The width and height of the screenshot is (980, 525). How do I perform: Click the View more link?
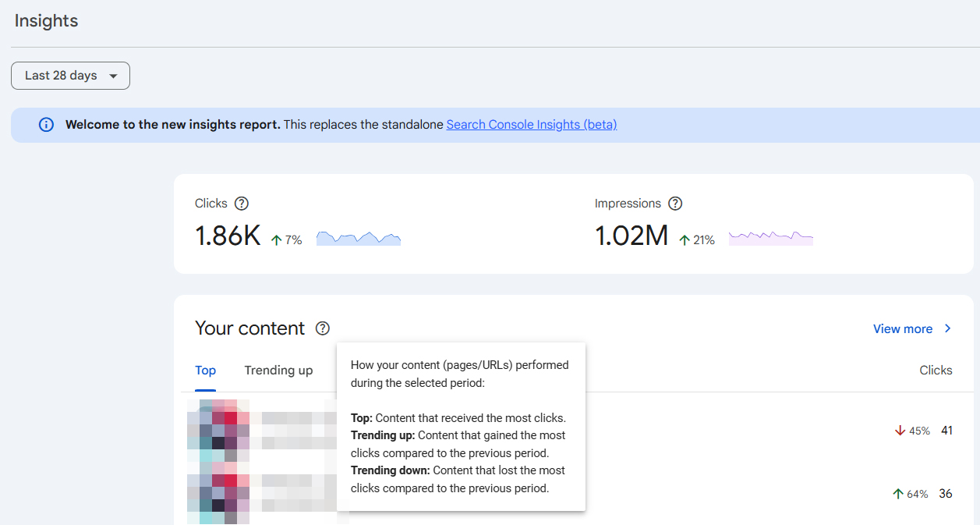tap(902, 329)
